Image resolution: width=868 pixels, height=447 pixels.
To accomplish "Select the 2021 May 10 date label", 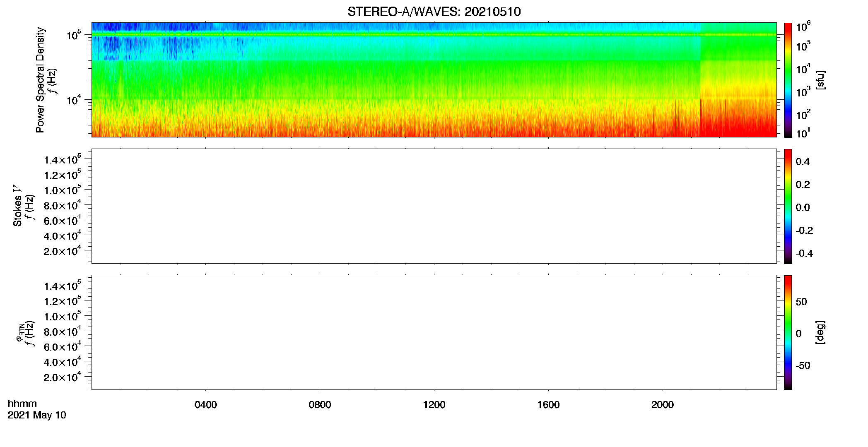I will pos(37,415).
